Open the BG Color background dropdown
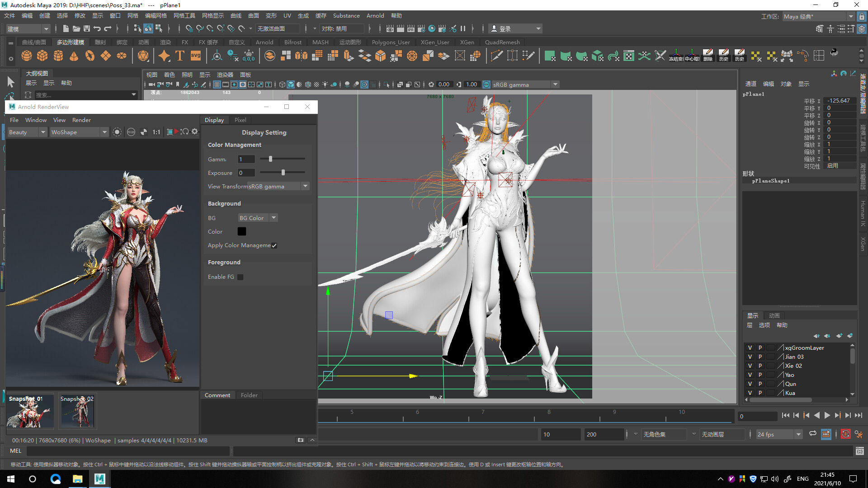Image resolution: width=868 pixels, height=488 pixels. 258,218
